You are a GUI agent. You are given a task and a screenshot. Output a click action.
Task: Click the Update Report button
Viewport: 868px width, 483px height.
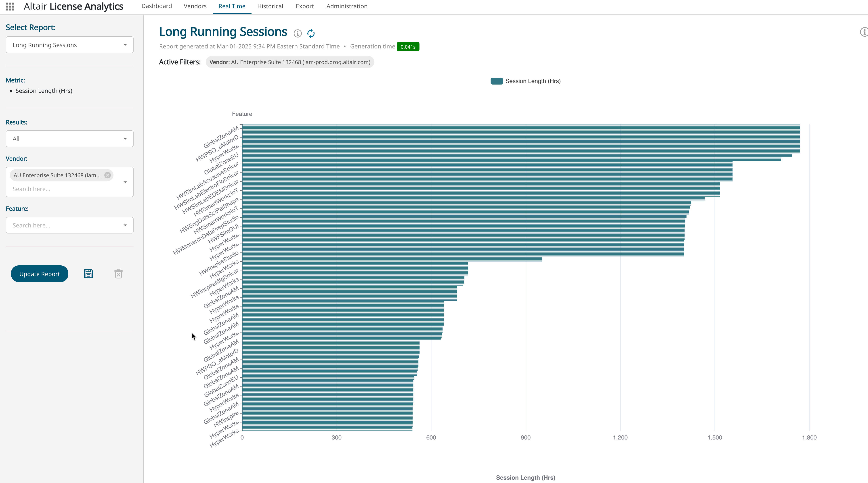[x=39, y=274]
